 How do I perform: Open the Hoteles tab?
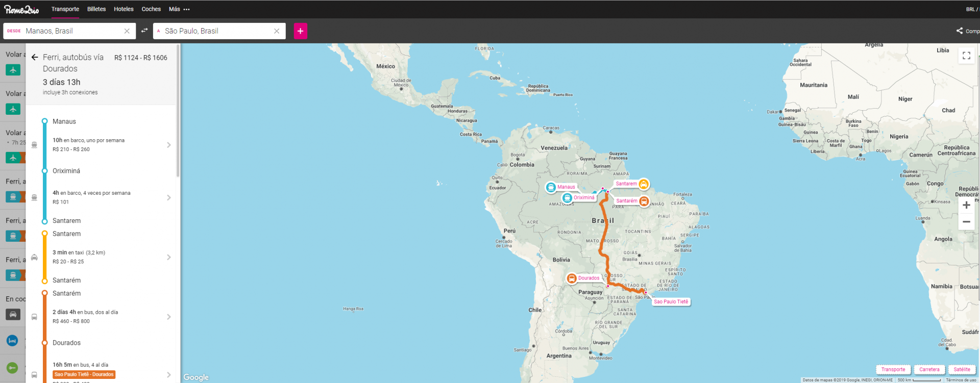tap(124, 9)
